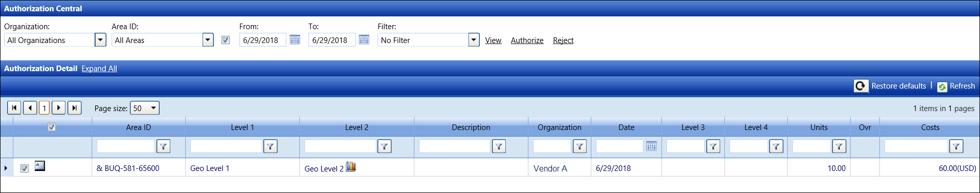Click the image icon in the first row
980x193 pixels.
[39, 166]
